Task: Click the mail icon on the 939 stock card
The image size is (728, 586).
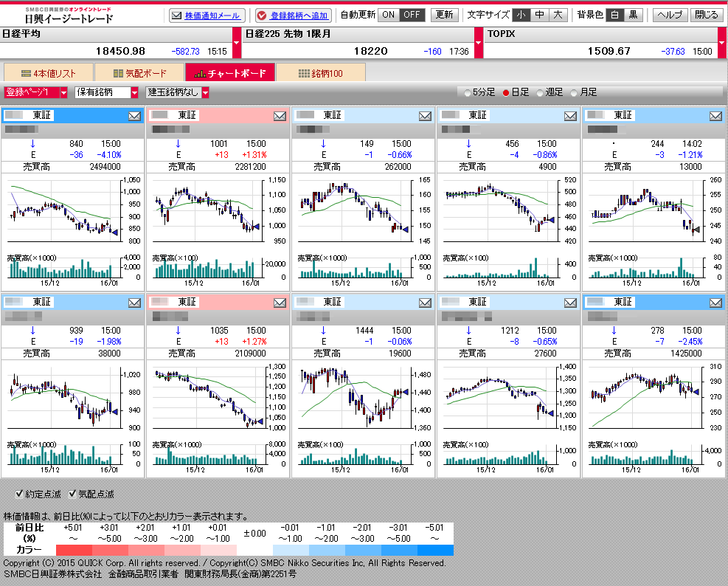Action: (x=134, y=303)
